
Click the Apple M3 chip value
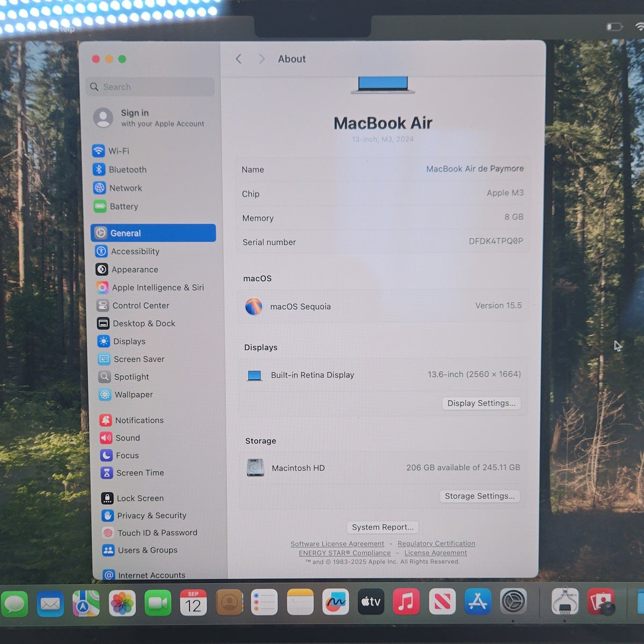click(x=505, y=193)
